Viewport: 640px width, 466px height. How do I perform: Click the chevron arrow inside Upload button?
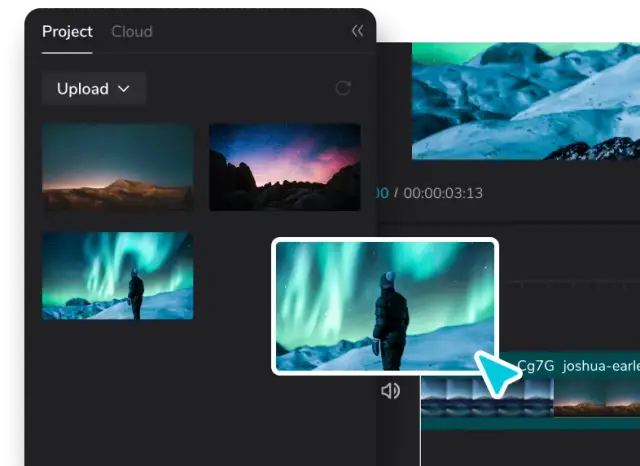[124, 89]
